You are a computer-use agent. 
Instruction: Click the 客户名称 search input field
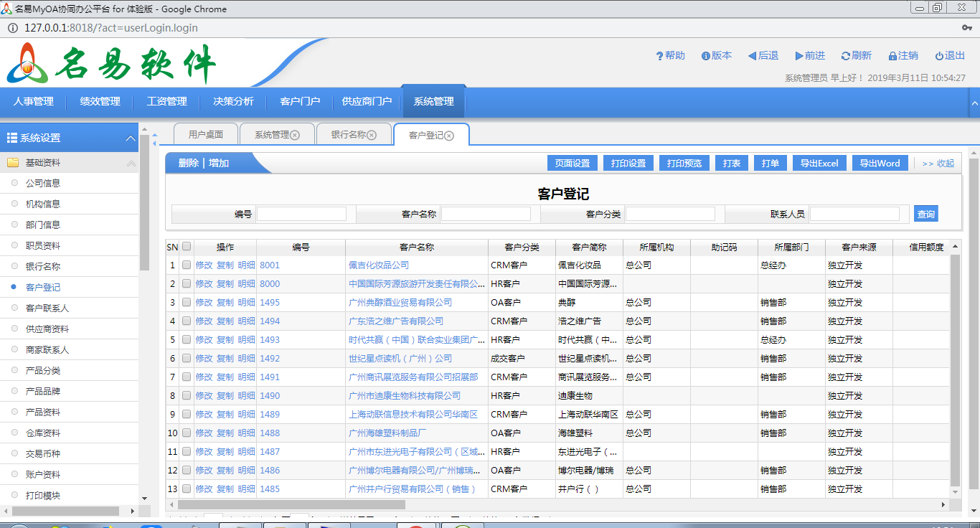(x=486, y=214)
